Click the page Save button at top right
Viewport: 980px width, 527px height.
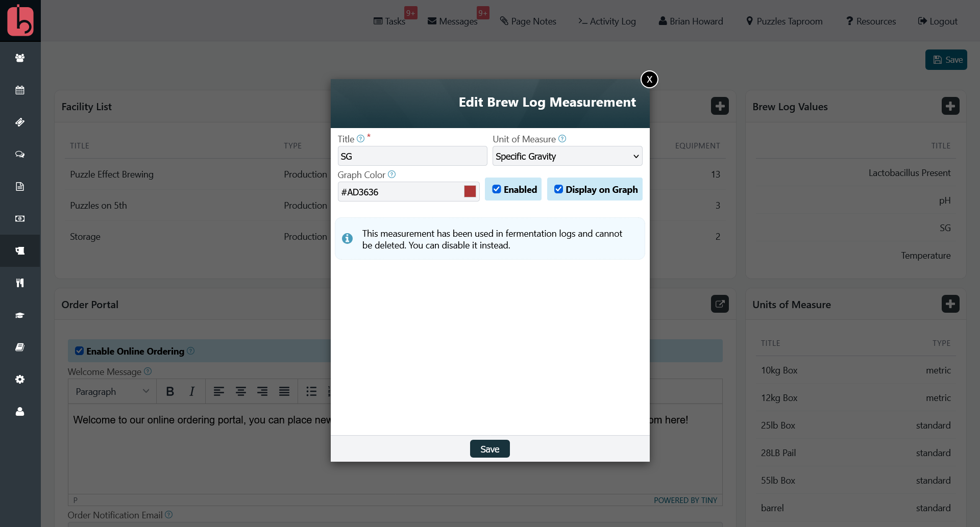pos(946,60)
